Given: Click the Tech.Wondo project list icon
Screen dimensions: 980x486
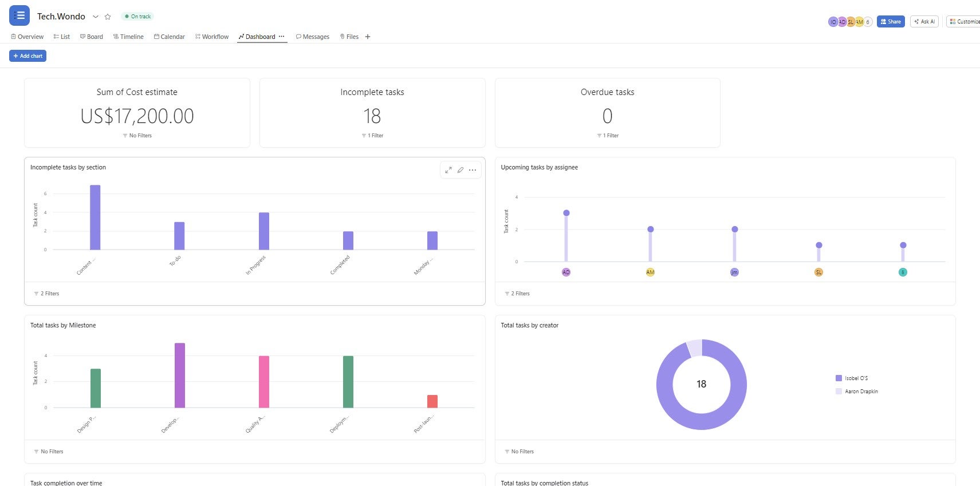Looking at the screenshot, I should tap(19, 15).
